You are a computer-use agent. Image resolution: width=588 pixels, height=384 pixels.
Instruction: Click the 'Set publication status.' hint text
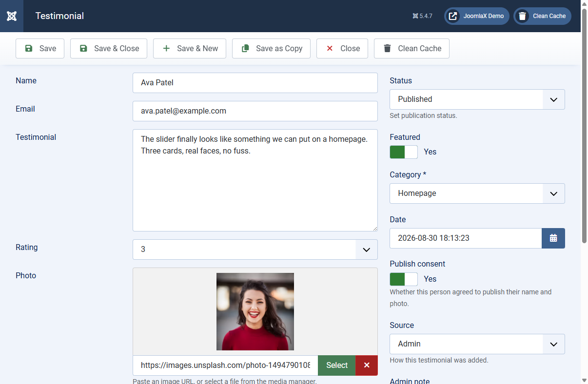(x=423, y=116)
